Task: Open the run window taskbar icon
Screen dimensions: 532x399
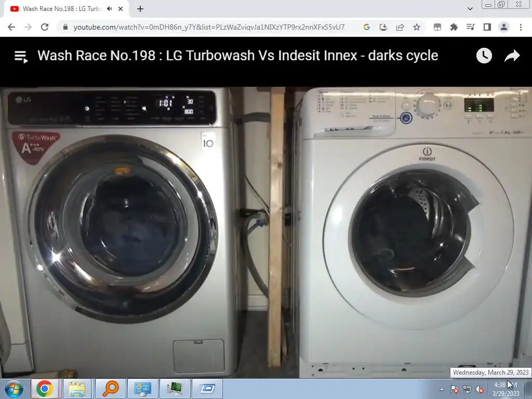Action: click(x=207, y=389)
